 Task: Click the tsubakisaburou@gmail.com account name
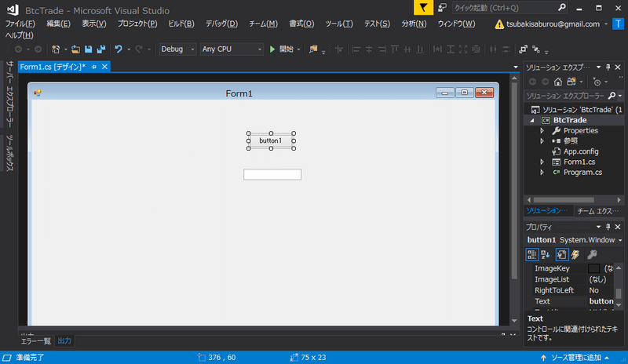tap(553, 24)
